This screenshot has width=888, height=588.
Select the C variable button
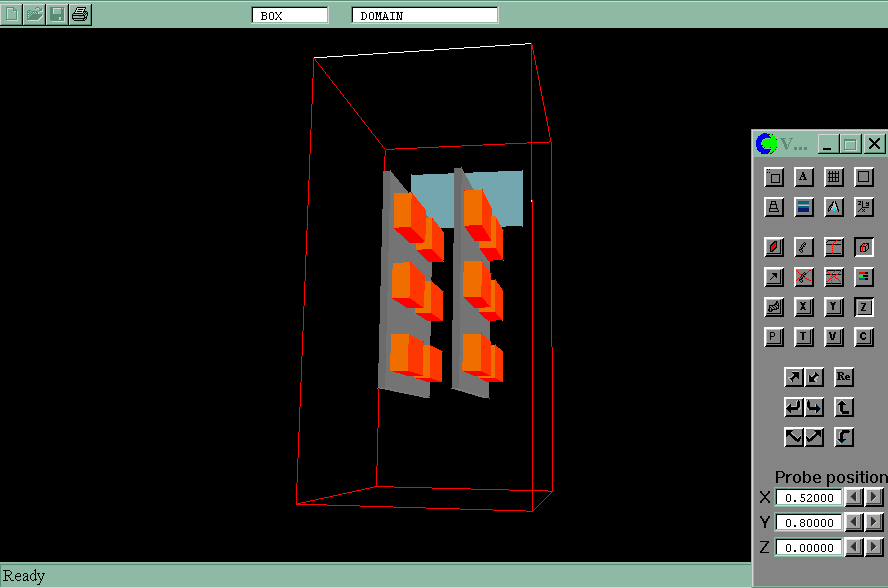864,337
